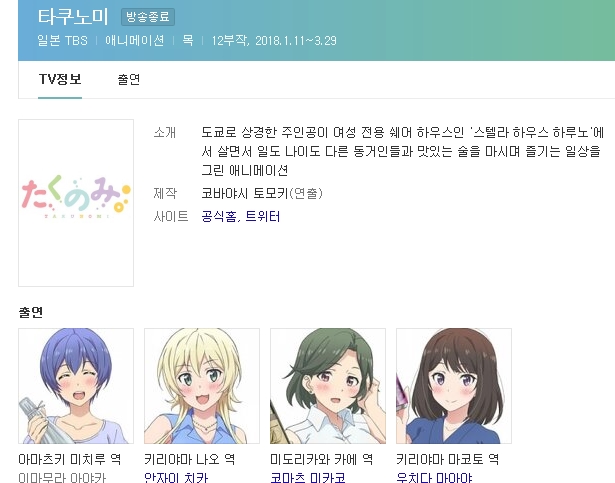
Task: Click the 미도리카와 카에 역 caption
Action: 322,459
